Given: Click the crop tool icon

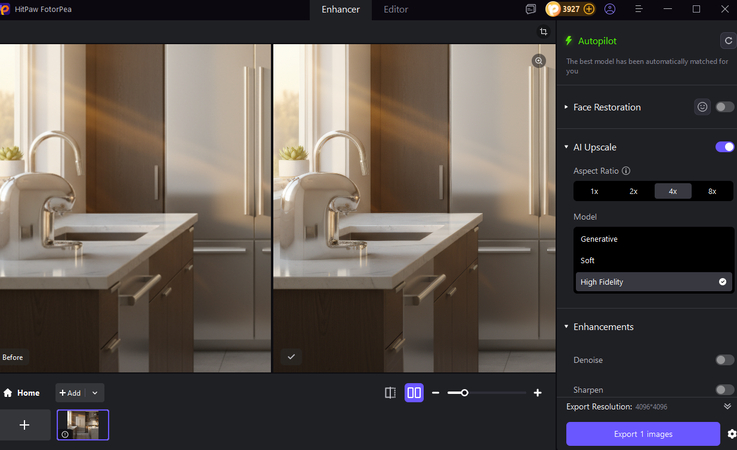Looking at the screenshot, I should click(x=541, y=32).
